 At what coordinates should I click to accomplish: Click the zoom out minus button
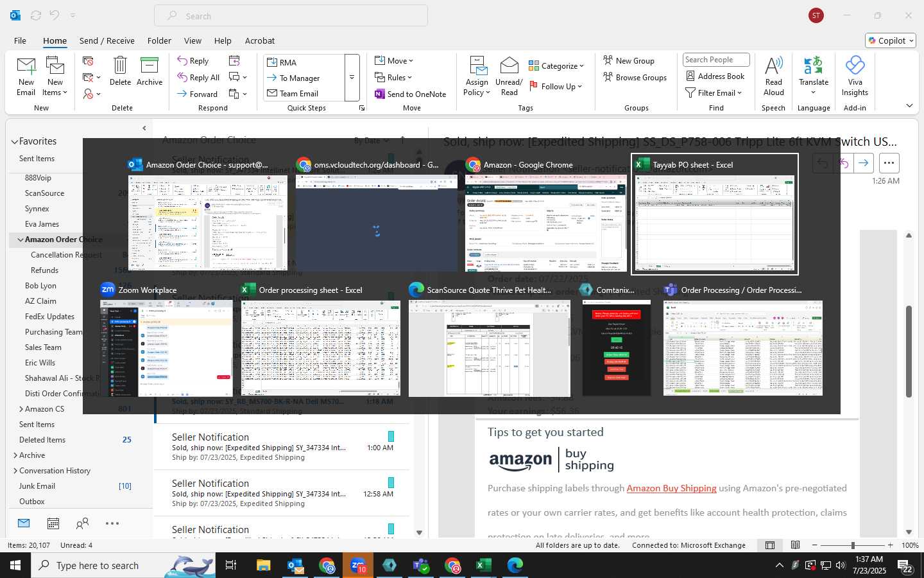click(x=815, y=545)
